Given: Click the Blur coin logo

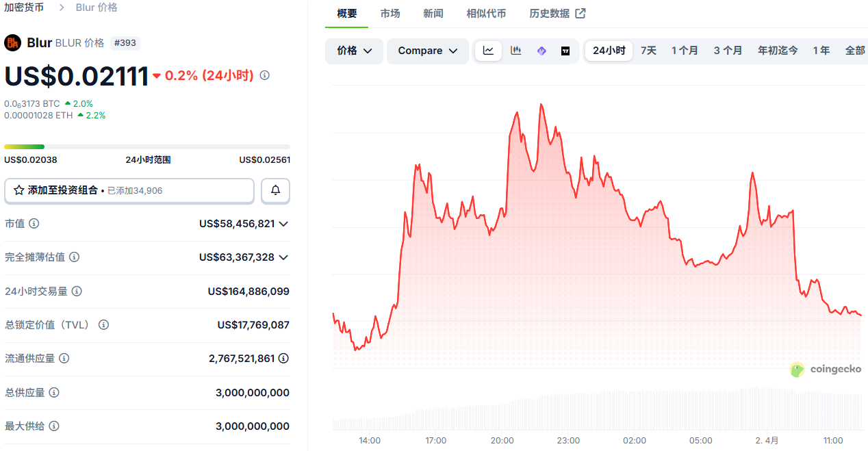Looking at the screenshot, I should 13,42.
